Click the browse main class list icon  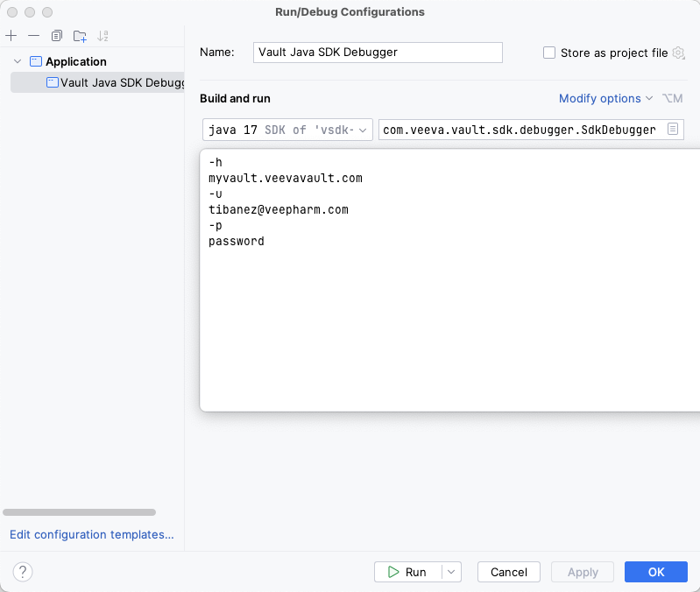tap(672, 130)
